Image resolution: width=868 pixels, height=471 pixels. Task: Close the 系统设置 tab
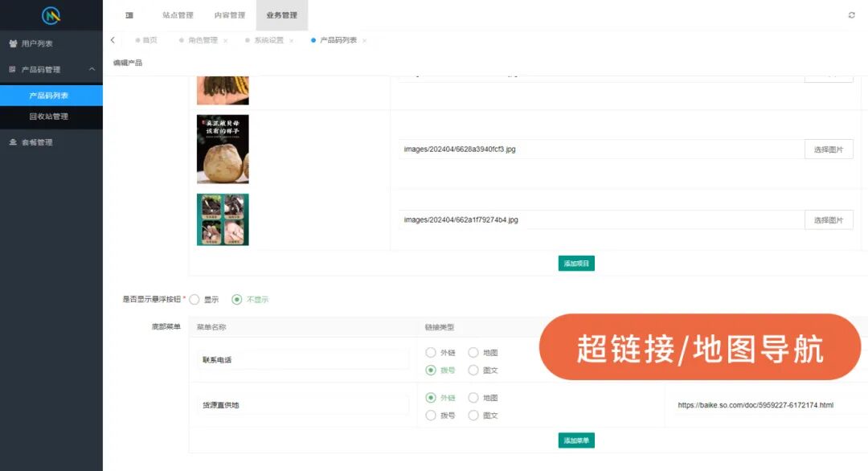[291, 40]
